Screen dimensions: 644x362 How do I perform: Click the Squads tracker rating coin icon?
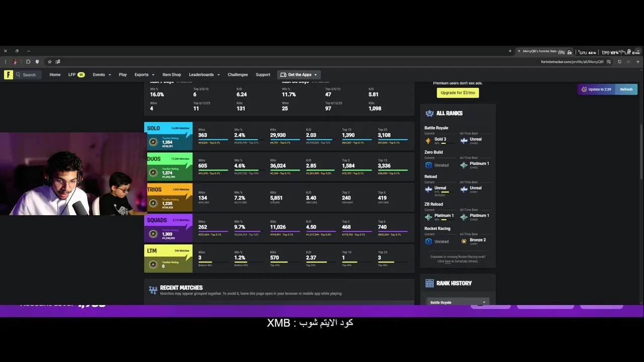153,234
